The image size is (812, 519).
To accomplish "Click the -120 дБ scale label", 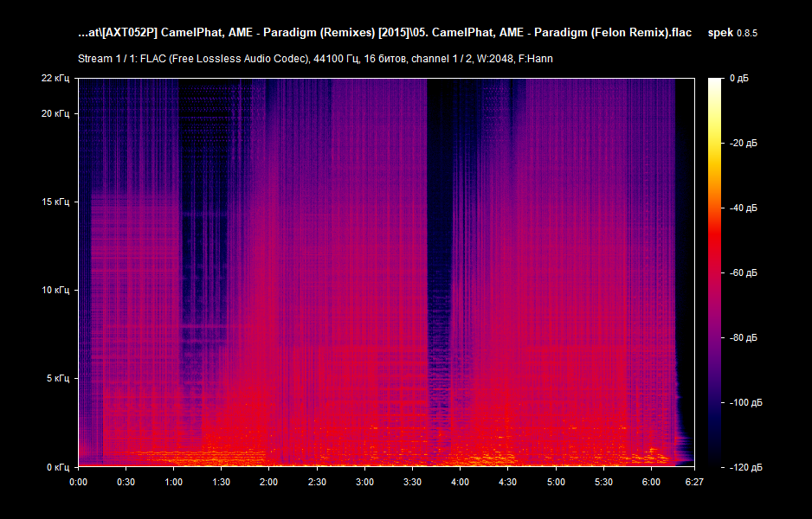I will (x=745, y=467).
